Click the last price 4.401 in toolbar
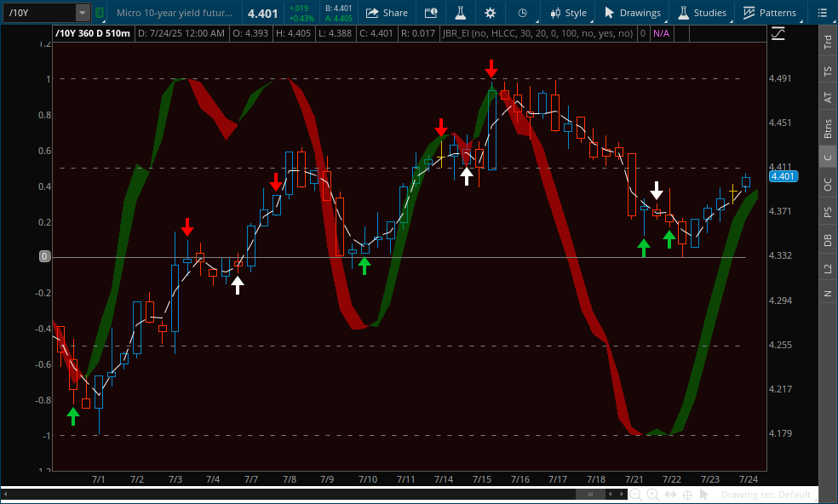This screenshot has height=504, width=838. point(262,14)
